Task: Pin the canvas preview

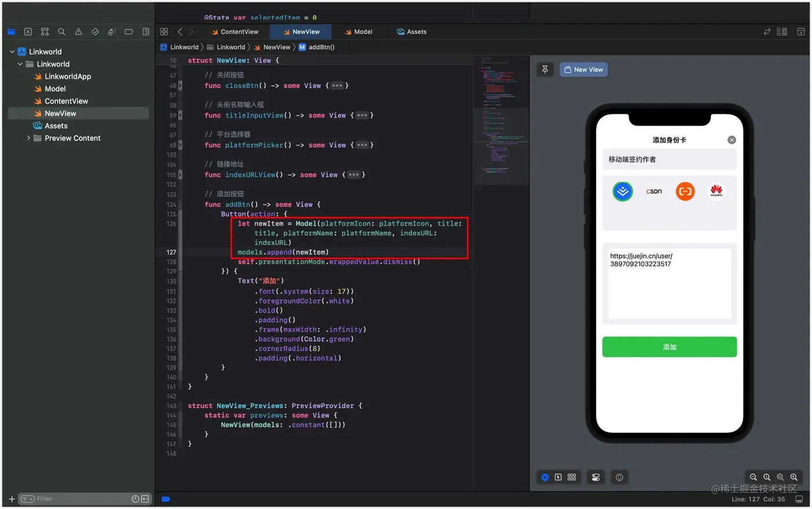Action: [545, 70]
